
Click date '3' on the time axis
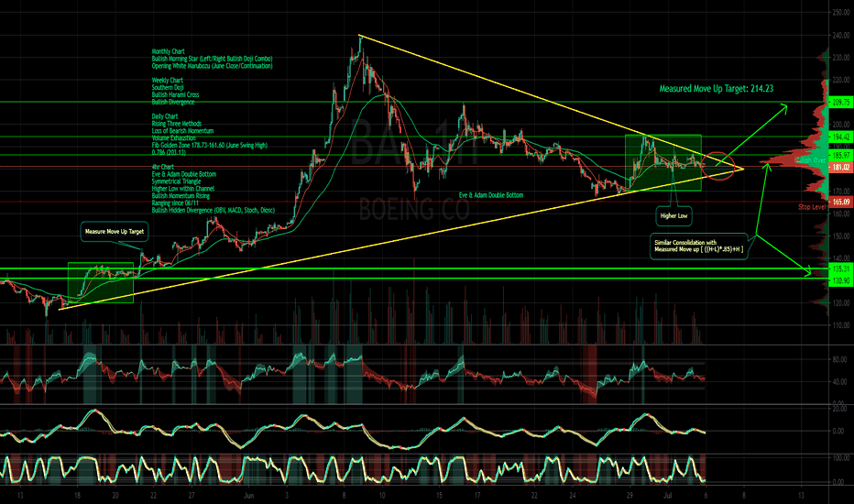point(287,496)
